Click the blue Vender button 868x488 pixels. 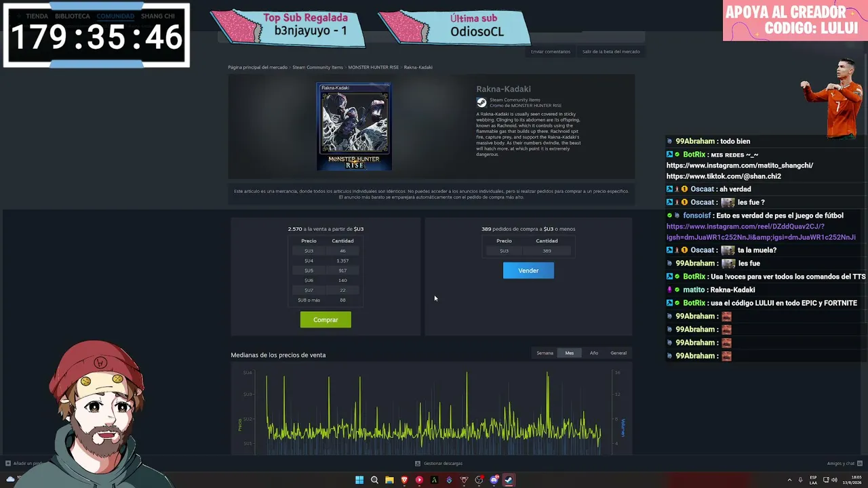coord(528,270)
